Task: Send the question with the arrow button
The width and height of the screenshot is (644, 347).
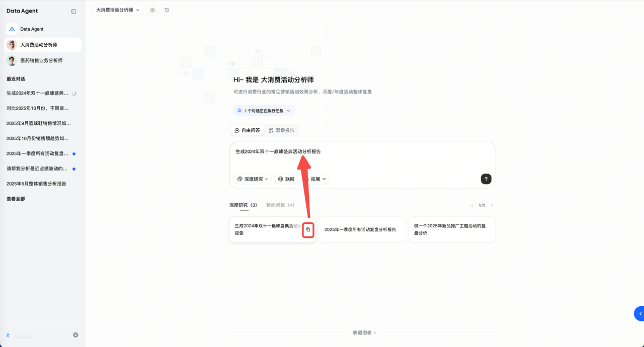Action: [x=486, y=179]
